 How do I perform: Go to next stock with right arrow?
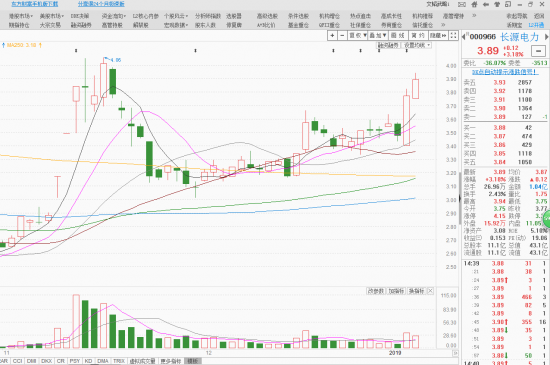(546, 36)
